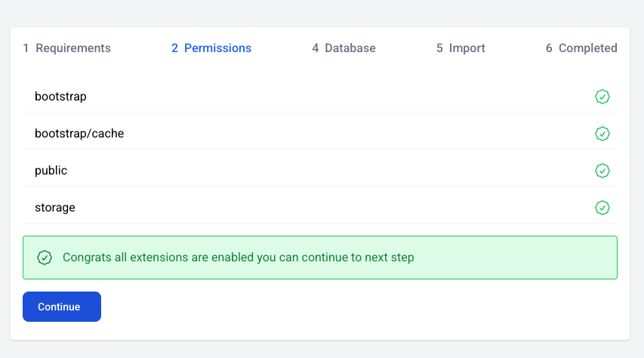Click the storage folder label
The image size is (644, 358).
55,208
